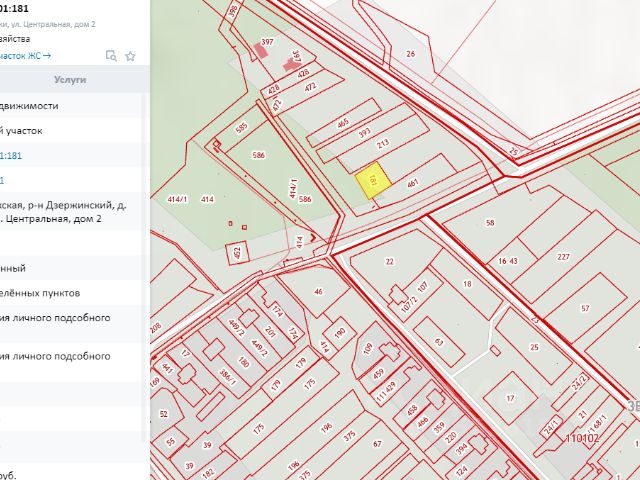Select parcel 26 on the map
The height and width of the screenshot is (480, 640).
point(410,54)
